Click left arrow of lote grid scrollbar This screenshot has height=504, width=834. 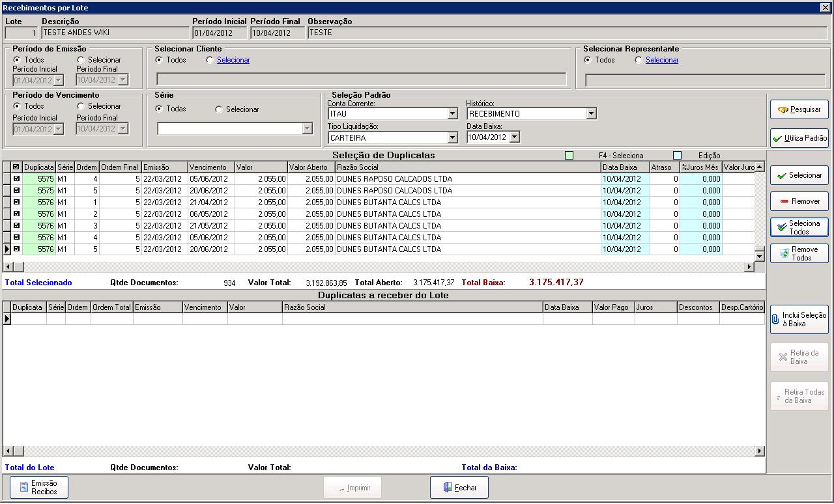click(x=8, y=451)
